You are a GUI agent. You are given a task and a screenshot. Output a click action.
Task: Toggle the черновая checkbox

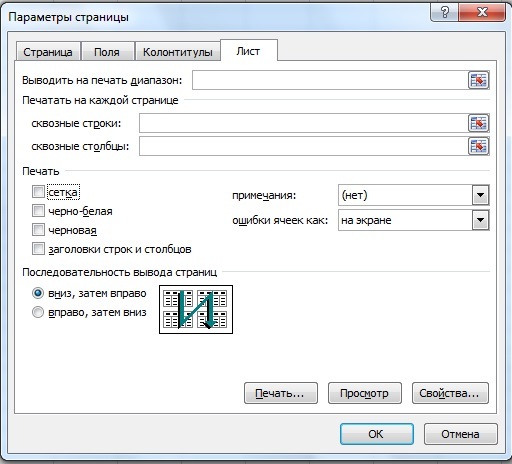38,230
